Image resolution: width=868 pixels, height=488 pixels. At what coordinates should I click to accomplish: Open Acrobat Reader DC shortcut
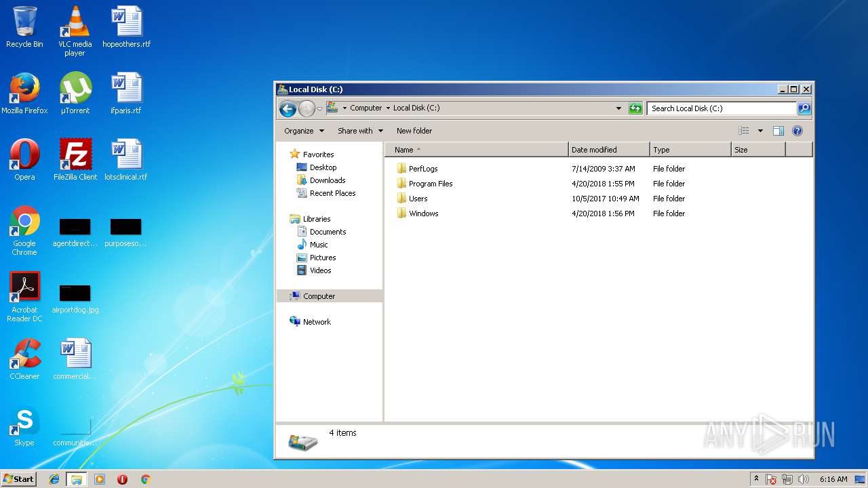pos(24,297)
